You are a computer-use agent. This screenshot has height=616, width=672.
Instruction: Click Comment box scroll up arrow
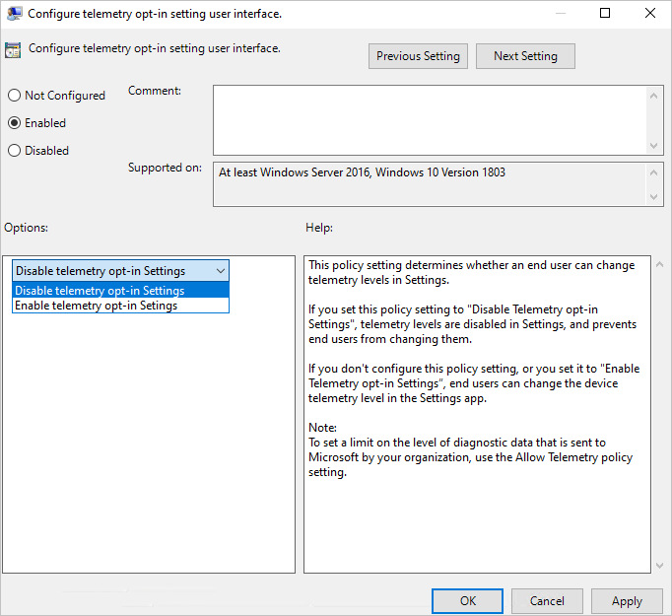click(x=653, y=96)
